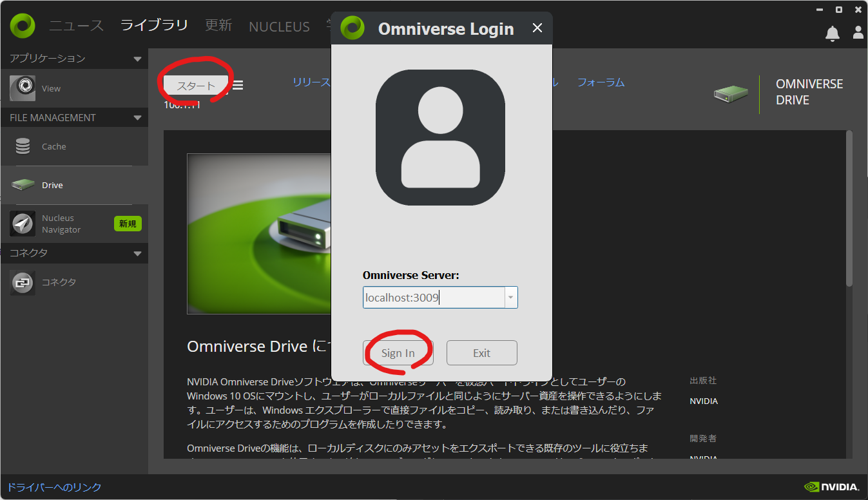Click the OMNIVERSE DRIVE title text
868x500 pixels.
pyautogui.click(x=809, y=92)
